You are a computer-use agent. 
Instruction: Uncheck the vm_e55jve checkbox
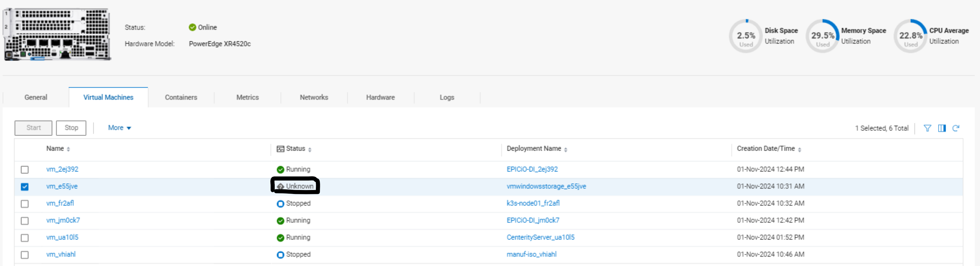[x=25, y=186]
